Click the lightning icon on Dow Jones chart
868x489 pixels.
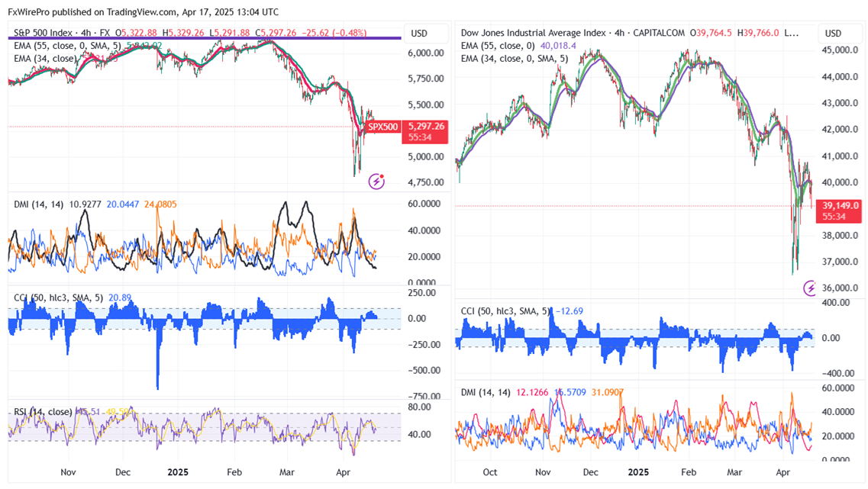[x=811, y=288]
